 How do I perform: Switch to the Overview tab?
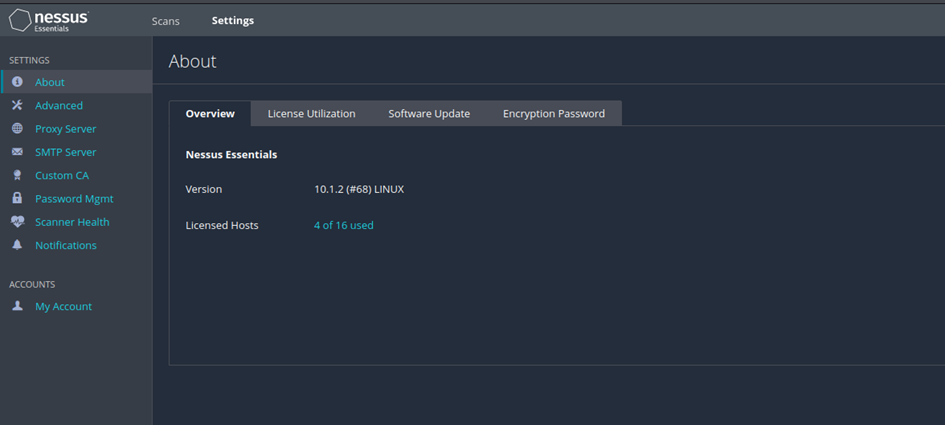[210, 113]
